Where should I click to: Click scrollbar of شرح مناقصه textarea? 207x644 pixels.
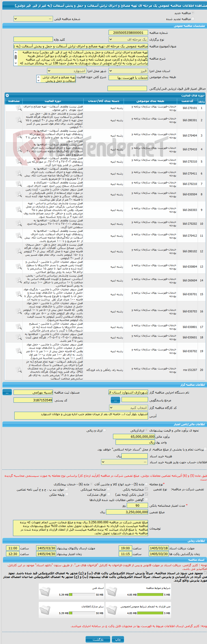pos(16,58)
